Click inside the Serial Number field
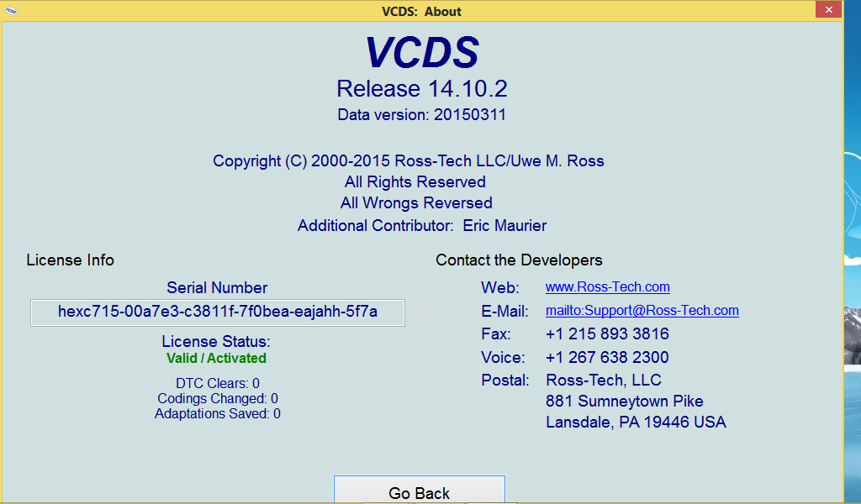 [218, 312]
